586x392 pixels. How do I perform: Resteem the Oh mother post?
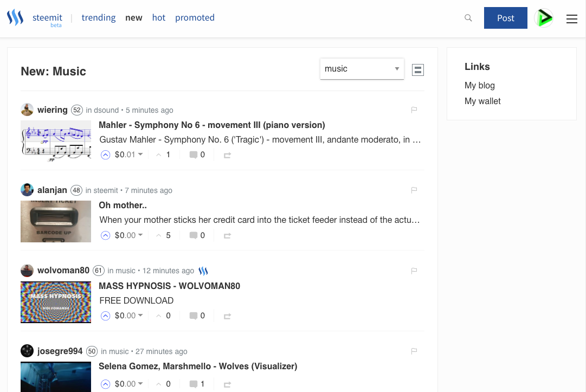[x=227, y=236]
